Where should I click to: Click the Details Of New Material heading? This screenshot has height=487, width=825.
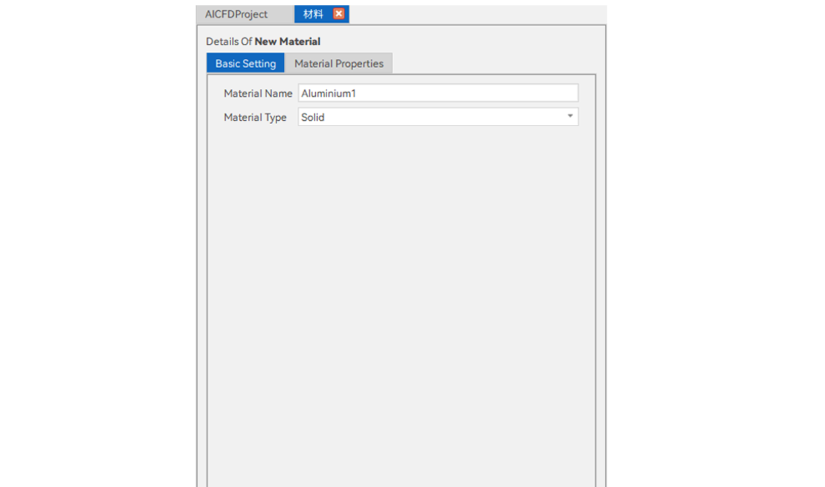[263, 42]
